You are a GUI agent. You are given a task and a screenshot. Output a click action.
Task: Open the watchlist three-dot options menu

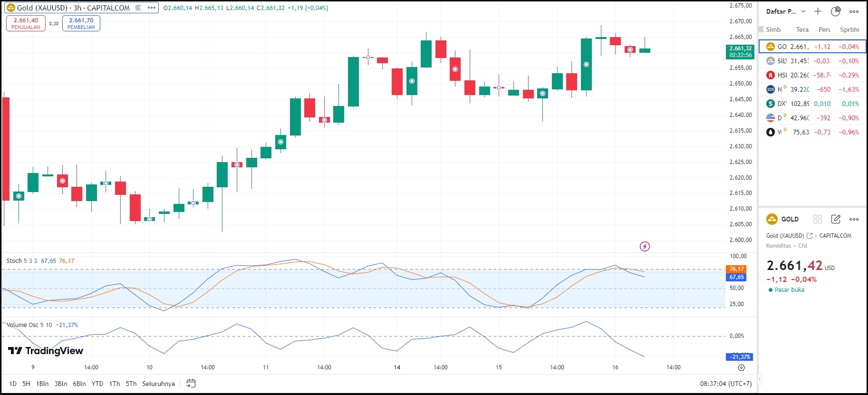(854, 11)
